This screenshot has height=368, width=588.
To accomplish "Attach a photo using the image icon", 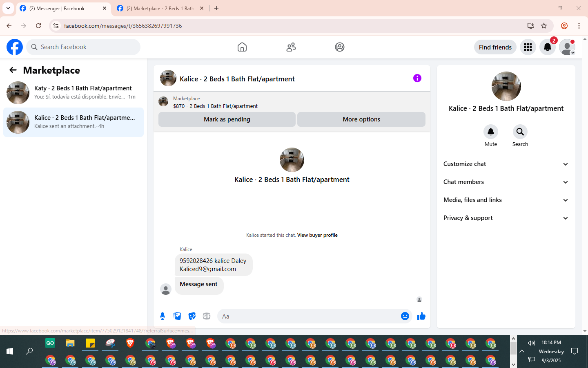I will [x=177, y=316].
